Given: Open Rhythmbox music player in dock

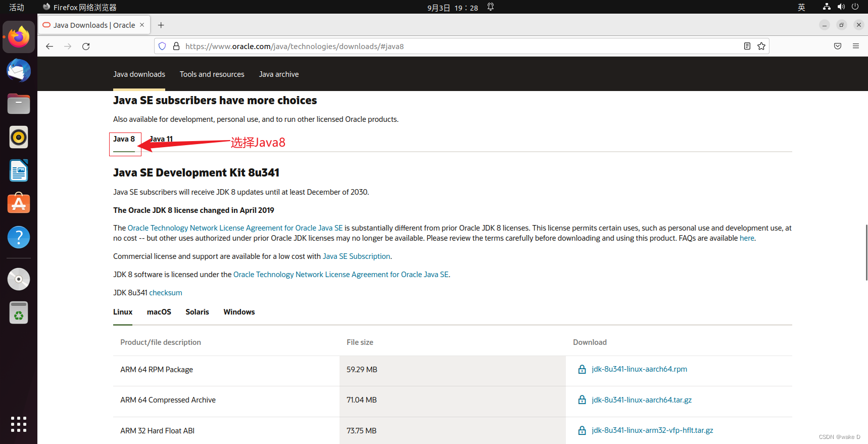Looking at the screenshot, I should [x=19, y=137].
